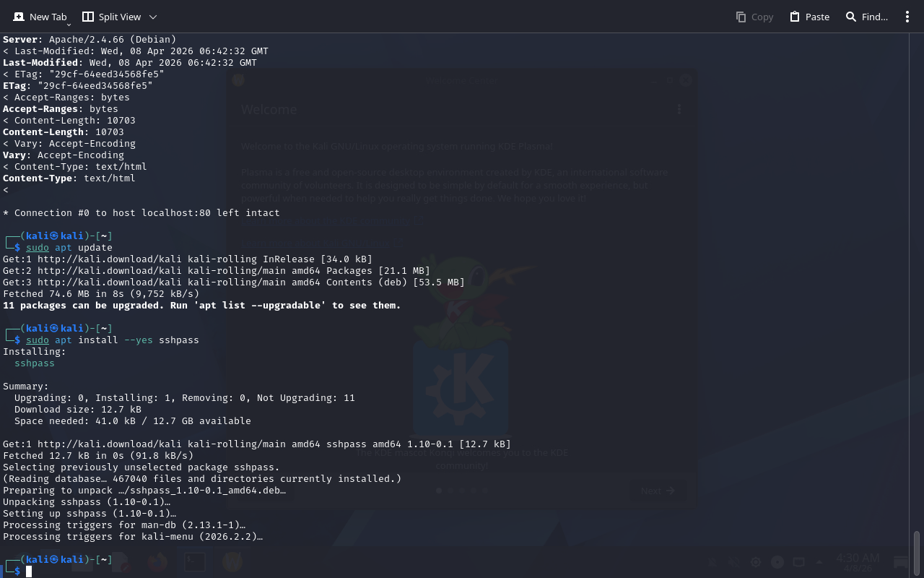924x578 pixels.
Task: Open the New Tab dropdown arrow
Action: point(69,25)
